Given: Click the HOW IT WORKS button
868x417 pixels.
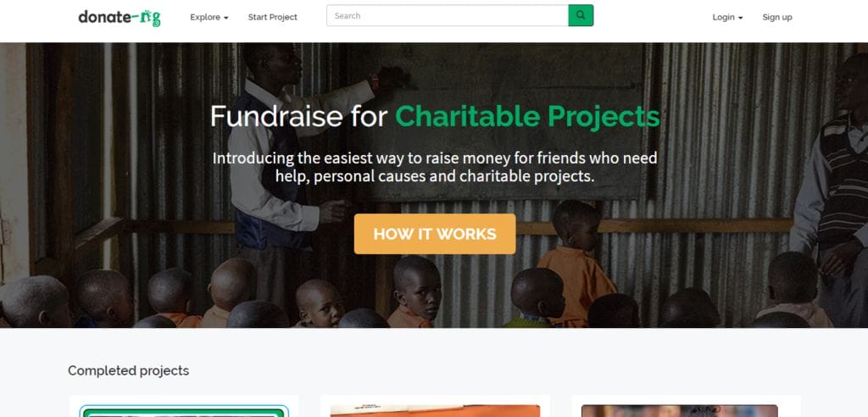Looking at the screenshot, I should [x=434, y=234].
